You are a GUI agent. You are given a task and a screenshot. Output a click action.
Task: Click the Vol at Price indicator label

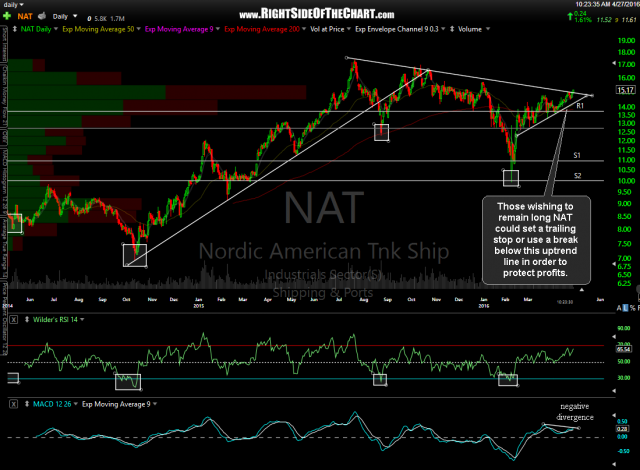(x=327, y=29)
